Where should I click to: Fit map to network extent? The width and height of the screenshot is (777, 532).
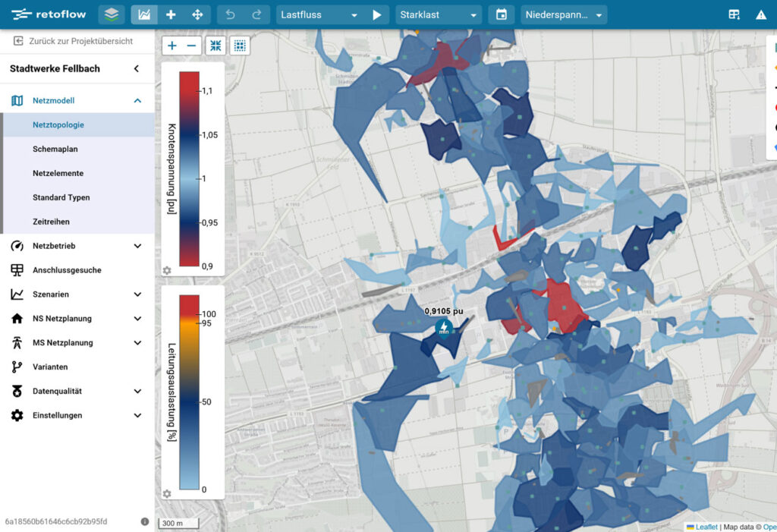[215, 46]
